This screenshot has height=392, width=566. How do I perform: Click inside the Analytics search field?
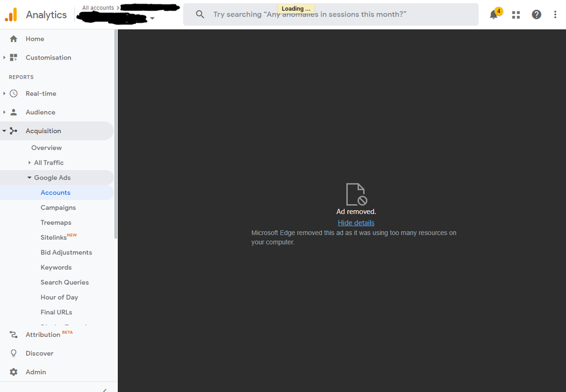click(x=331, y=14)
